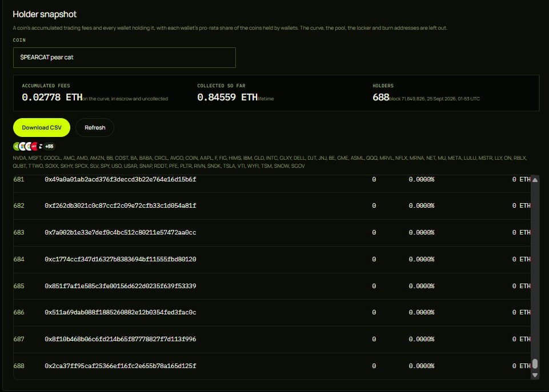Click the red AMC logo badge

coord(34,146)
